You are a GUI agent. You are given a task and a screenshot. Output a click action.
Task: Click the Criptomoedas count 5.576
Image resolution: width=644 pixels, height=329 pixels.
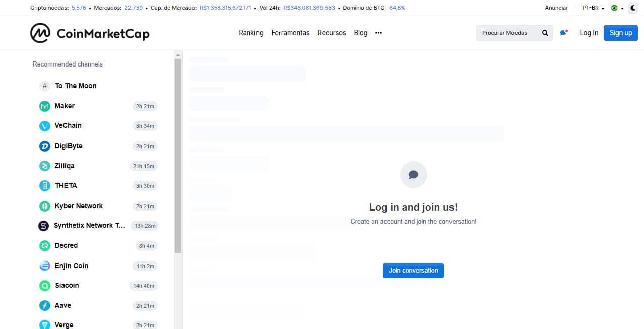[79, 8]
